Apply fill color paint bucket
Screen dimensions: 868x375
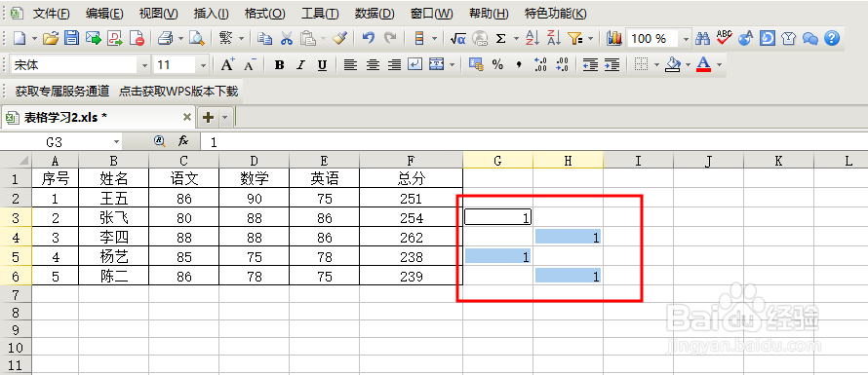pyautogui.click(x=673, y=65)
